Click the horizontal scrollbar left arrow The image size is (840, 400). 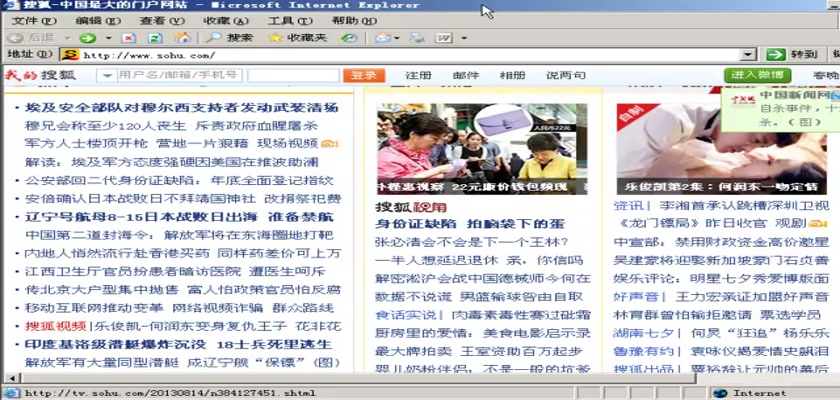pyautogui.click(x=10, y=378)
